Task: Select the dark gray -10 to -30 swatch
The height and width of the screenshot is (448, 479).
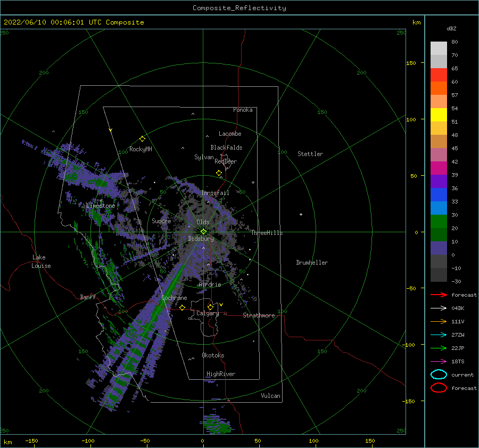Action: coord(439,275)
